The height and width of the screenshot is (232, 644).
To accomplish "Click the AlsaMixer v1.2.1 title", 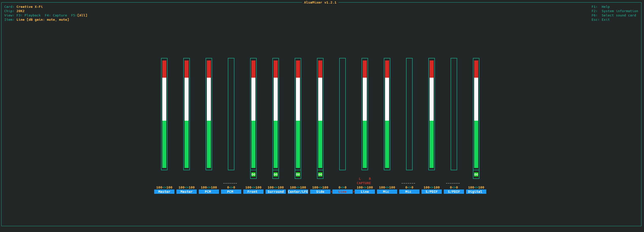I will click(320, 3).
